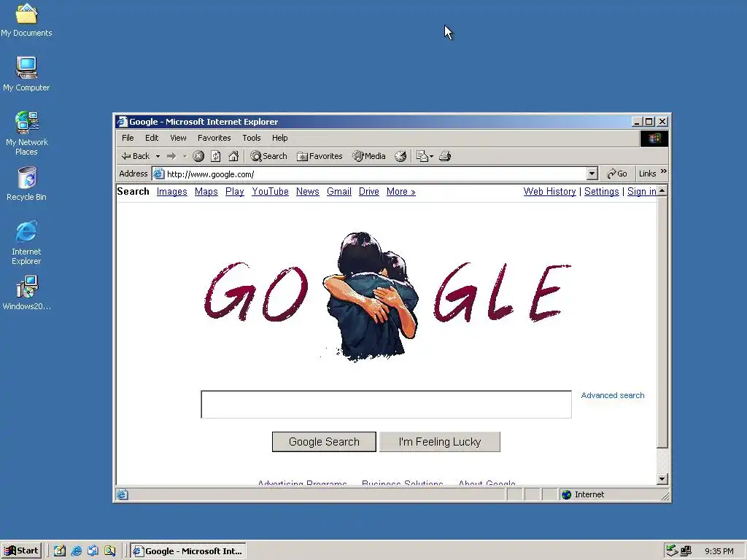Open the Edit menu
The height and width of the screenshot is (560, 747).
pyautogui.click(x=152, y=138)
